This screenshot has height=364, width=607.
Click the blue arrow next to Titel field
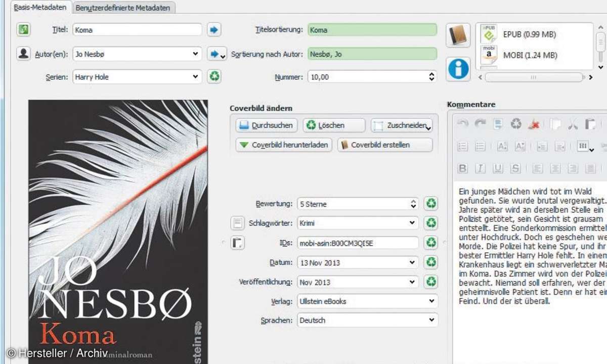coord(214,30)
